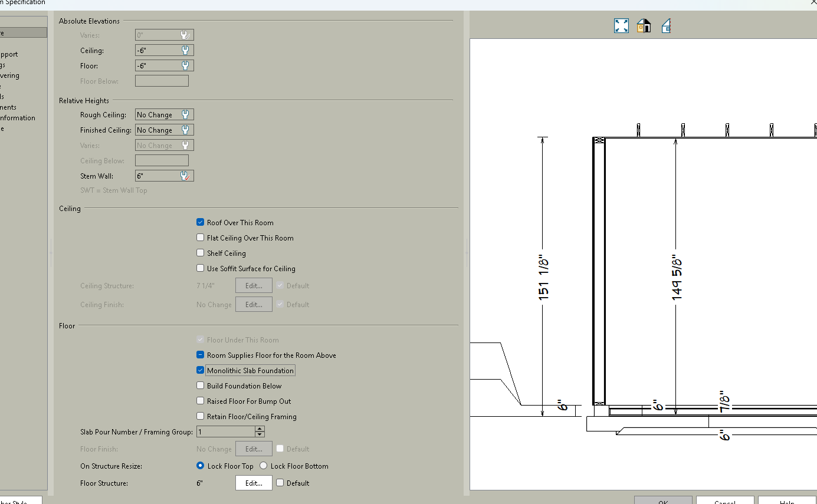Uncheck Monolithic Slab Foundation
Image resolution: width=817 pixels, height=504 pixels.
(201, 371)
